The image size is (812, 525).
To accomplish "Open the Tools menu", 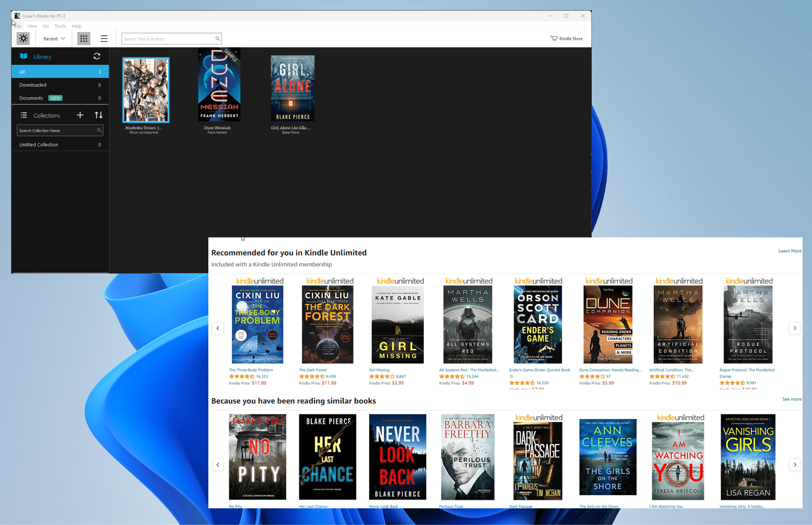I will coord(60,26).
